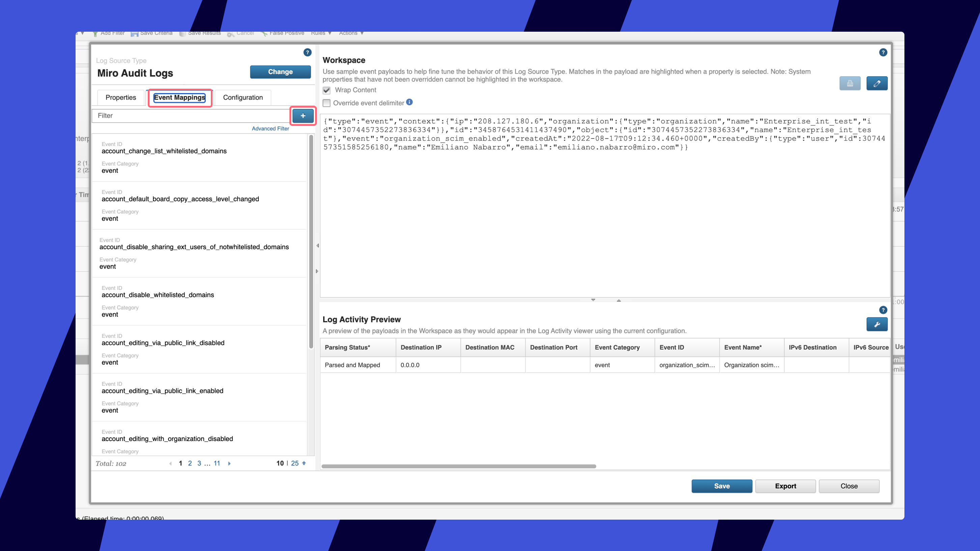
Task: Go to next page of event mappings
Action: click(x=229, y=463)
